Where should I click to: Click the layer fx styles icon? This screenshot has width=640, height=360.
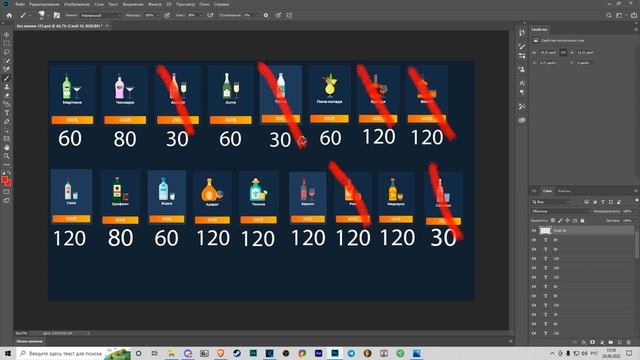point(584,342)
